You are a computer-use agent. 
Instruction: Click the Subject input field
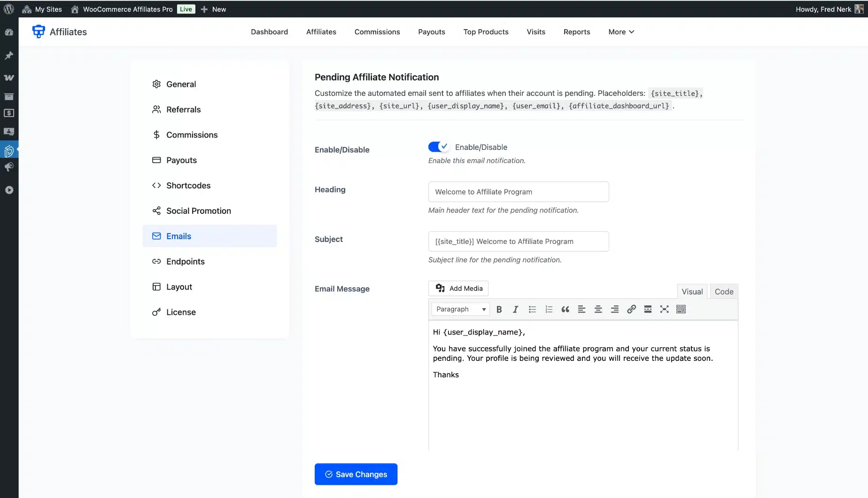pos(518,241)
